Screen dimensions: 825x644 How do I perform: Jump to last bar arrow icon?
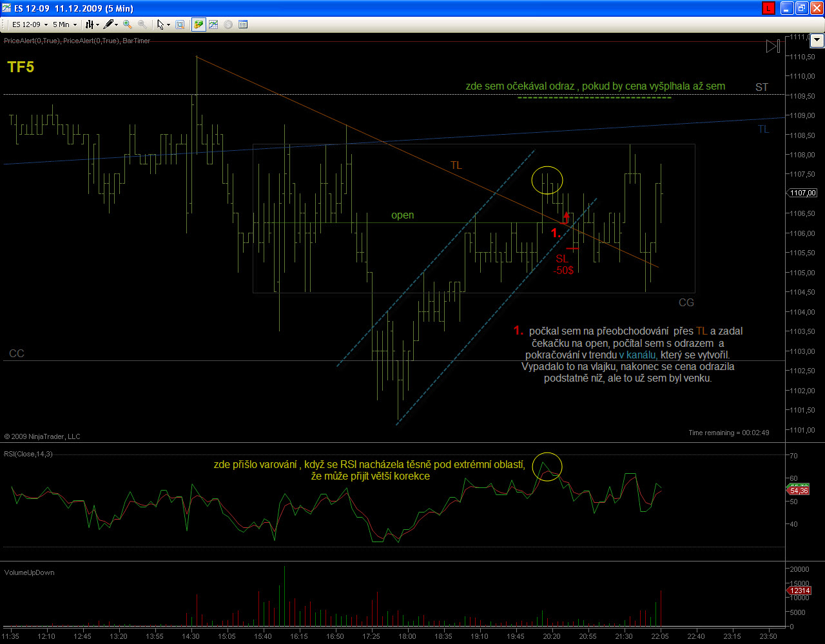(x=773, y=46)
